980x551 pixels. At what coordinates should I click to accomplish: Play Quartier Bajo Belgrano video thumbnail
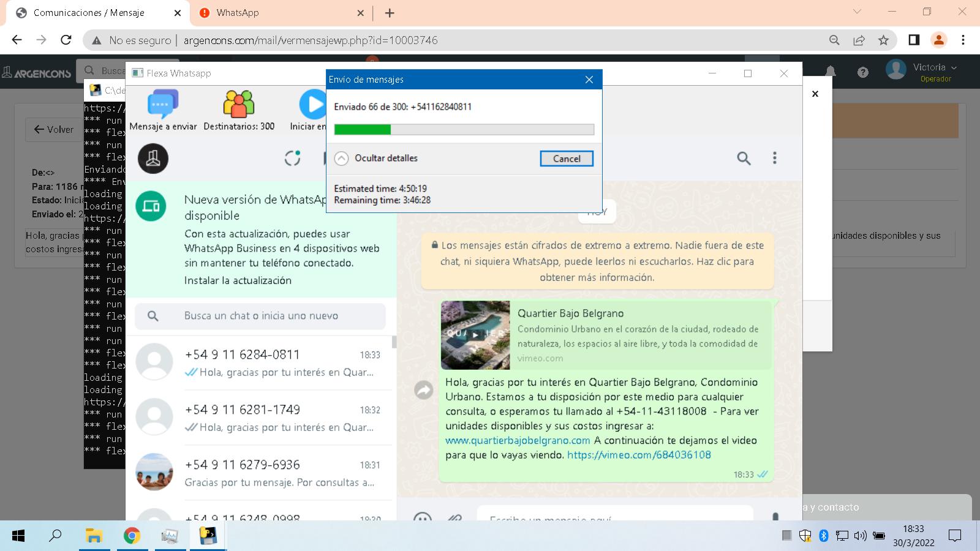(x=475, y=335)
